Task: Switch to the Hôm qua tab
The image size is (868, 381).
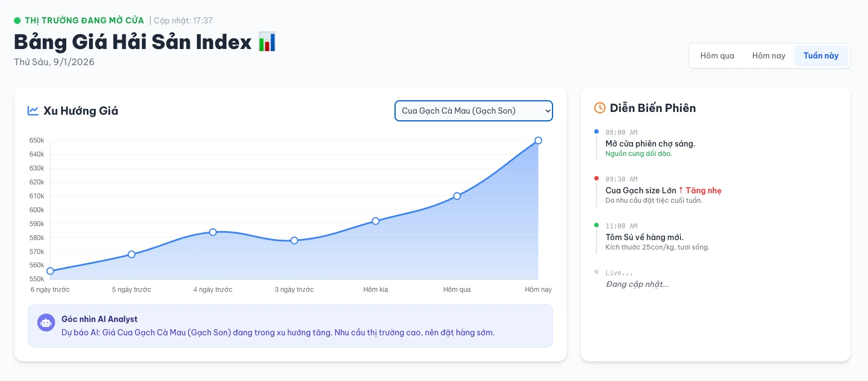Action: pyautogui.click(x=717, y=56)
